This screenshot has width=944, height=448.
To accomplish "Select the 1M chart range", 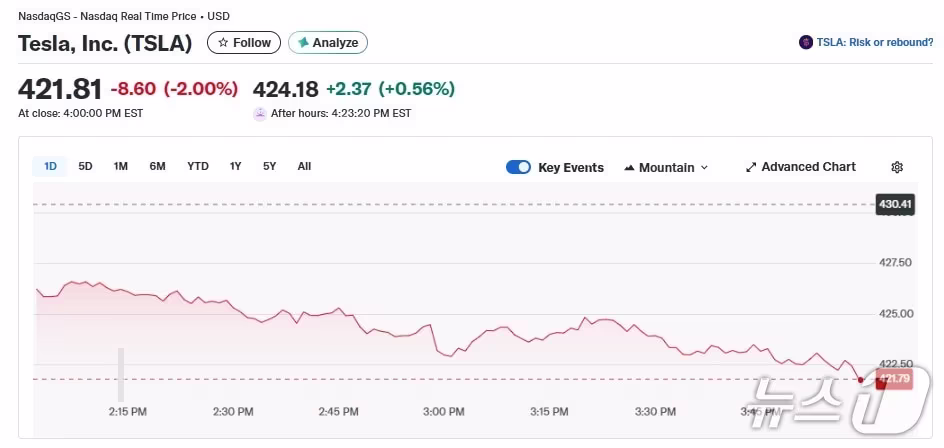I will coord(121,166).
